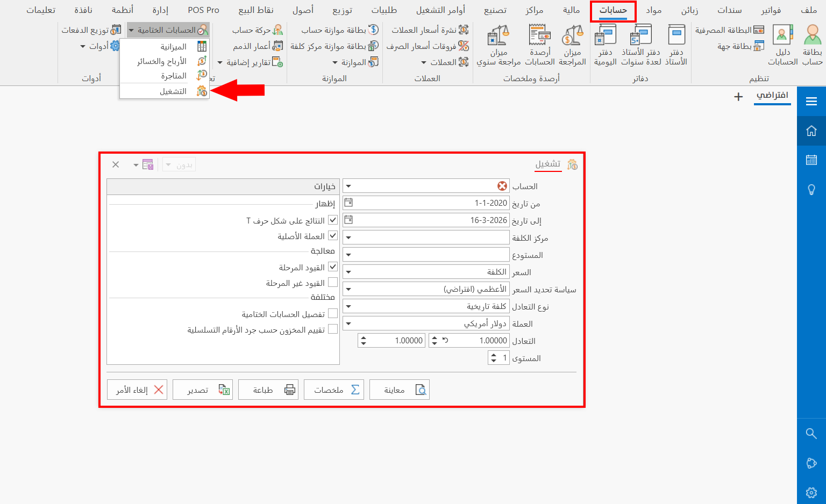Viewport: 826px width, 504px height.
Task: Expand سياسة تحديد السعر dropdown
Action: point(348,289)
